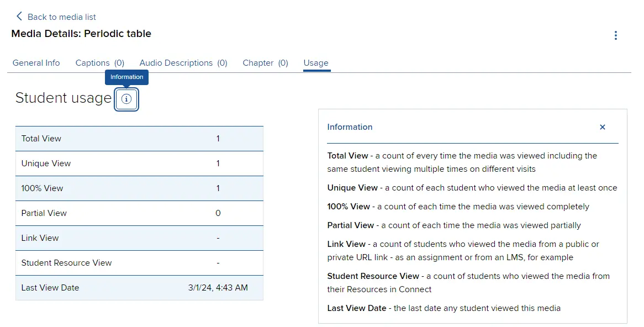The height and width of the screenshot is (327, 644).
Task: Click the Last View Date definition
Action: pos(444,308)
